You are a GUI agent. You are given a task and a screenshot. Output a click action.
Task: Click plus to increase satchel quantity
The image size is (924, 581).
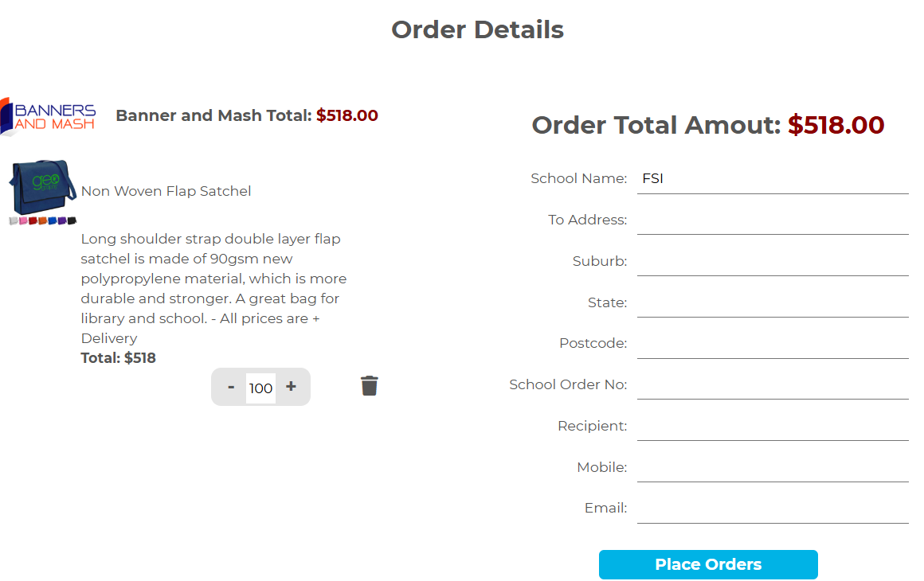click(291, 386)
